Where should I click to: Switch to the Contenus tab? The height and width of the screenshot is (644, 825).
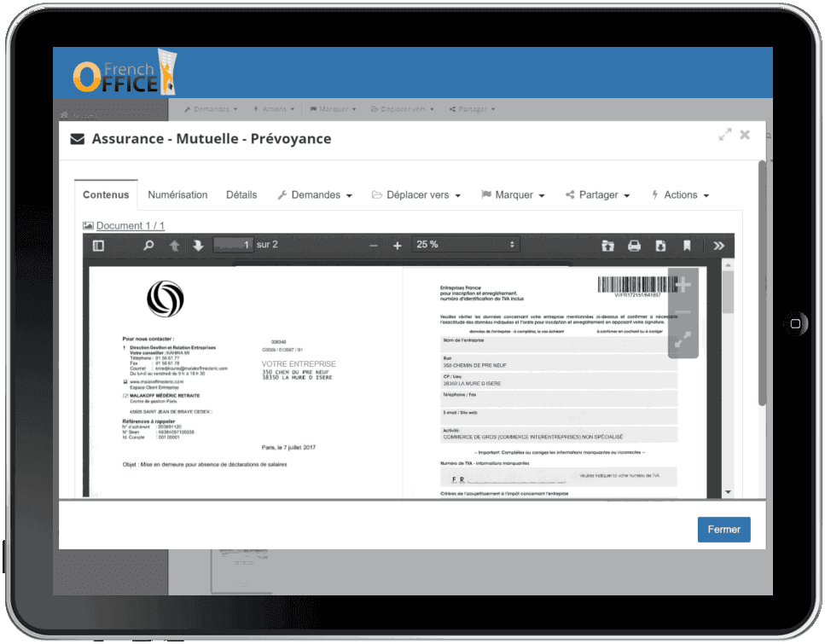pos(106,194)
